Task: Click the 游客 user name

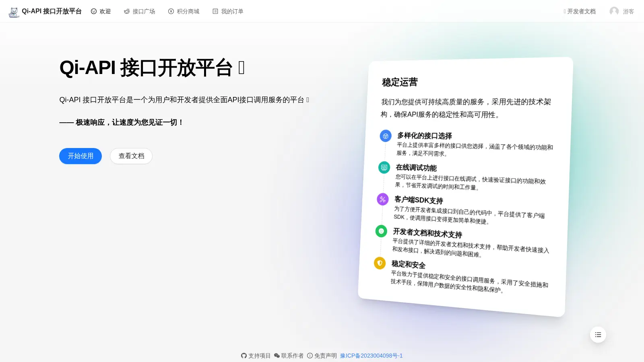Action: coord(628,12)
